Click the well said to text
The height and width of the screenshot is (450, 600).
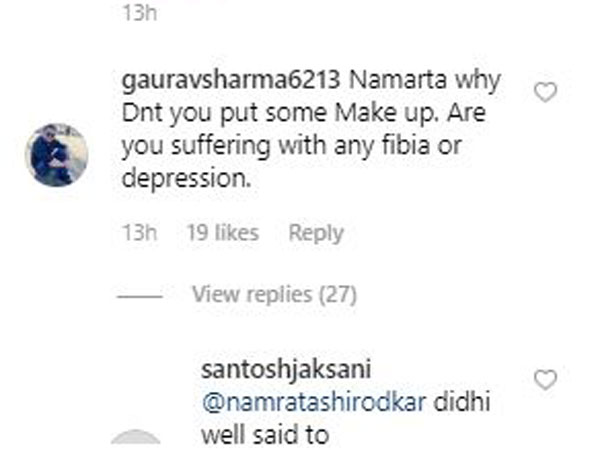coord(265,435)
